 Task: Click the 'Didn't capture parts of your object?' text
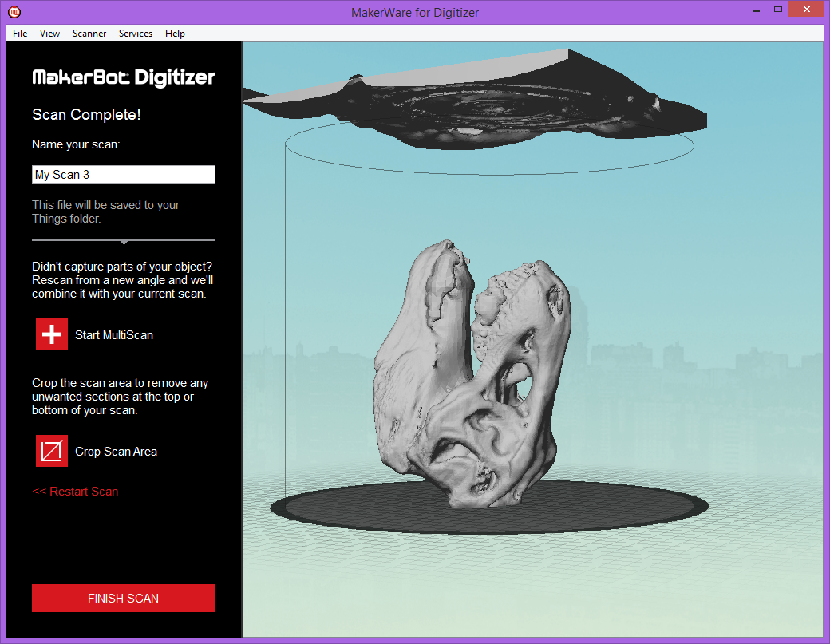(122, 280)
